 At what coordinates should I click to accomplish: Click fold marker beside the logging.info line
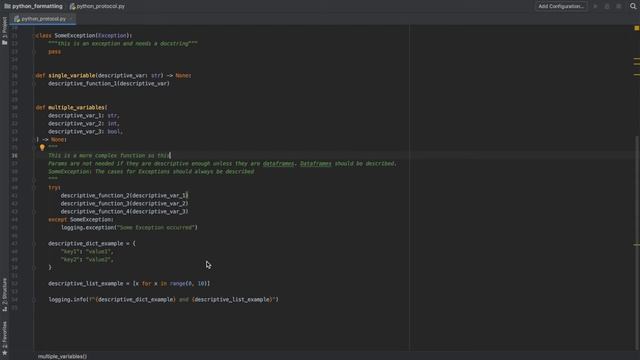click(x=35, y=300)
